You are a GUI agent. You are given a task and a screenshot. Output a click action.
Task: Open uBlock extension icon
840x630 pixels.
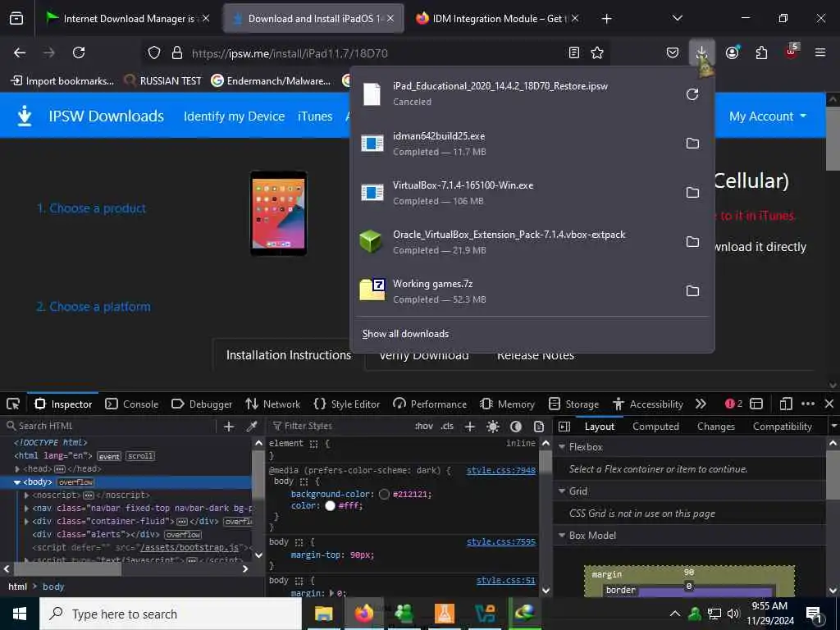[x=792, y=51]
